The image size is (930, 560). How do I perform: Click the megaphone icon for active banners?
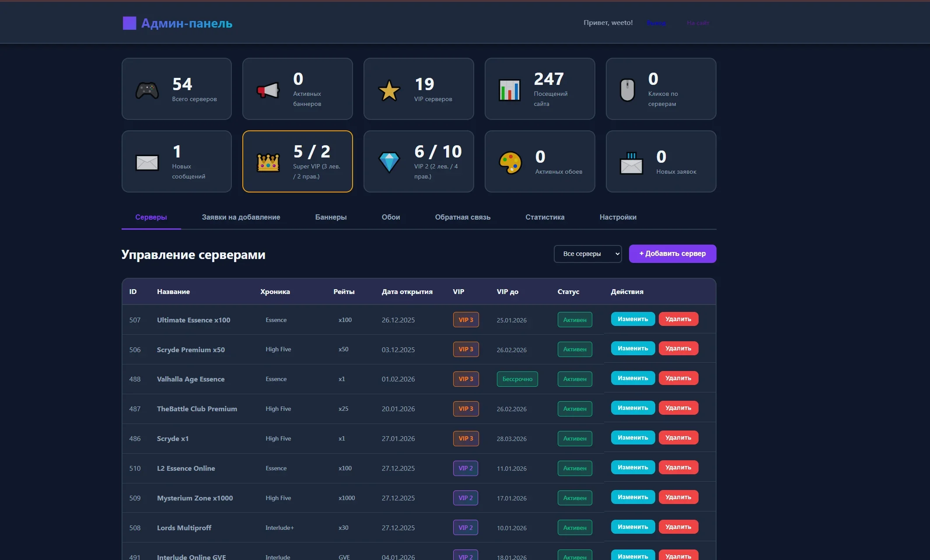[x=268, y=90]
